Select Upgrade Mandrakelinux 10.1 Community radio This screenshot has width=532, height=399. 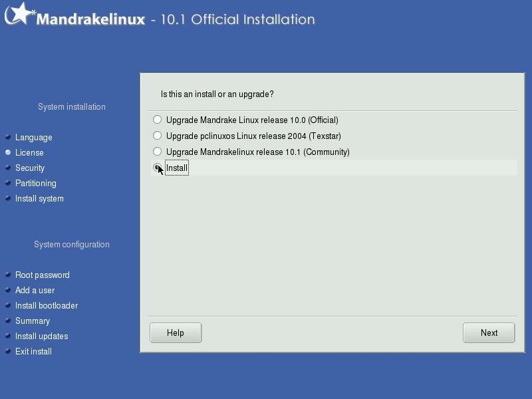(x=158, y=152)
